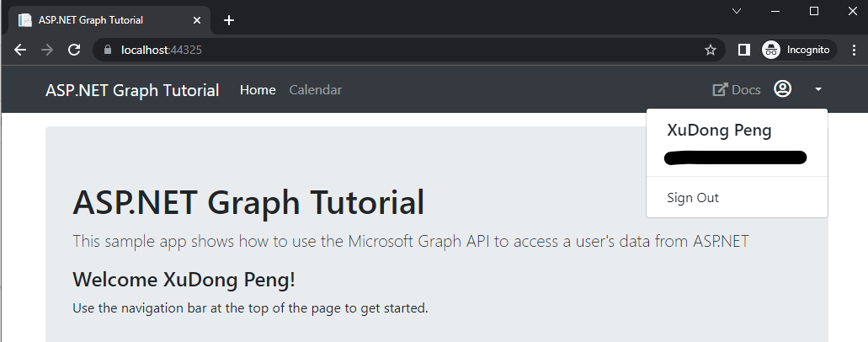This screenshot has width=868, height=342.
Task: Click the browser back arrow
Action: (x=20, y=50)
